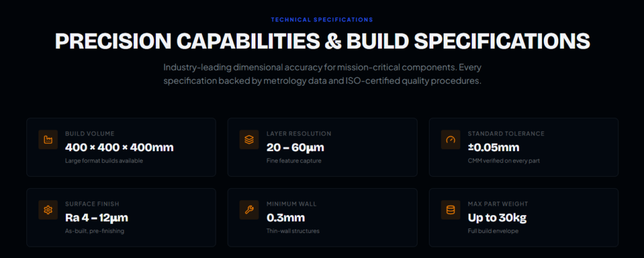Click 'Fine feature capture' caption

pos(294,160)
